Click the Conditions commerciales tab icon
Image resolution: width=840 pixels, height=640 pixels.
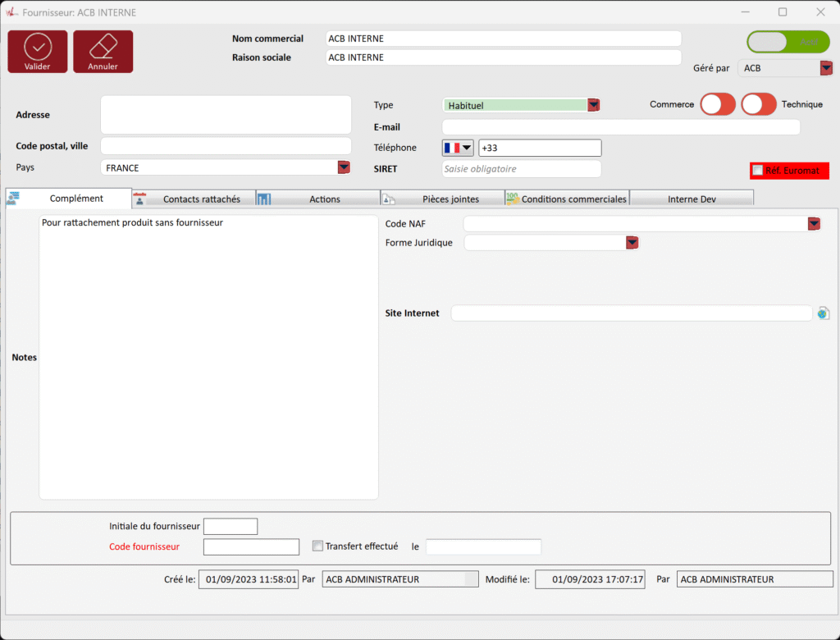[x=513, y=199]
